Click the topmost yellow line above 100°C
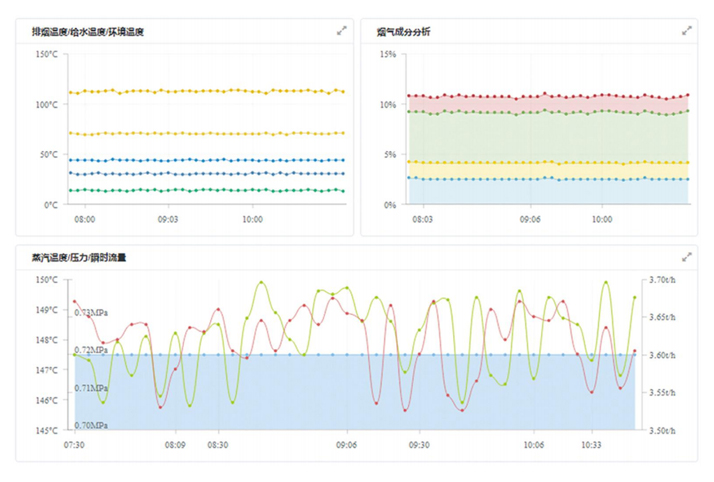The height and width of the screenshot is (482, 714). 200,91
